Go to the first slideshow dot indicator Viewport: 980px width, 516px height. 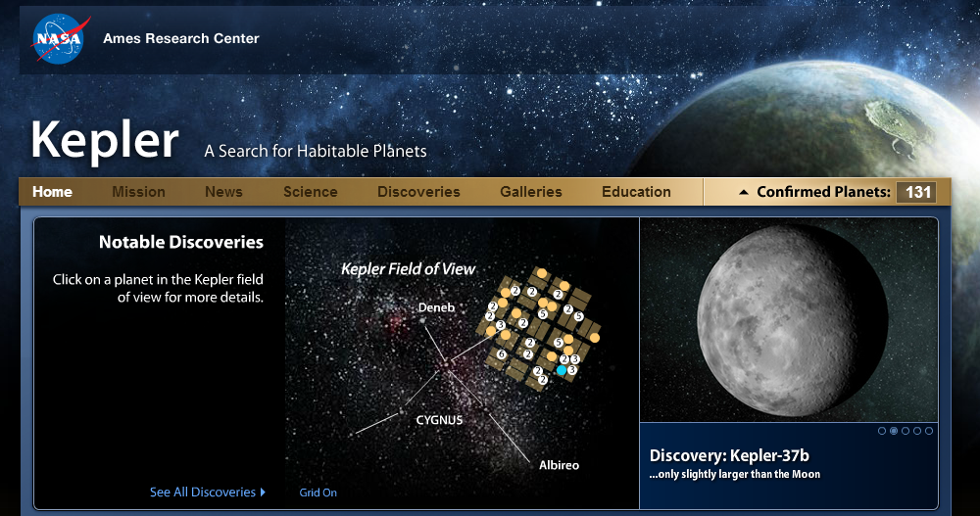click(882, 431)
